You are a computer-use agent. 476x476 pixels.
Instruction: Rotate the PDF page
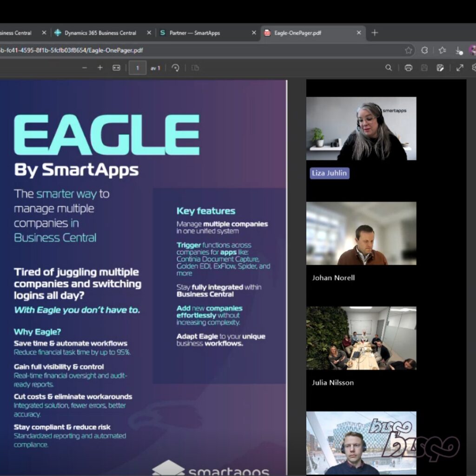pos(175,68)
